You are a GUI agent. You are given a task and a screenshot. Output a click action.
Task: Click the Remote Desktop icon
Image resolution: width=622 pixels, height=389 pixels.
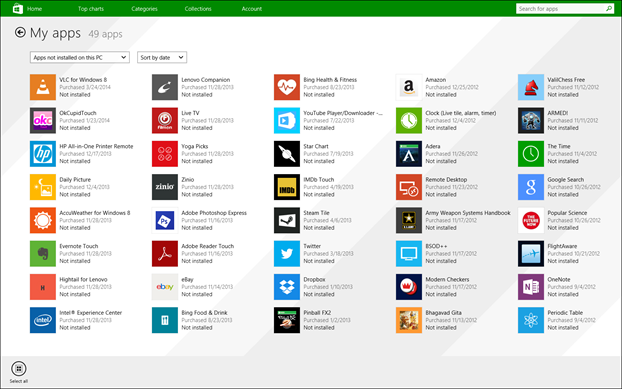point(409,187)
